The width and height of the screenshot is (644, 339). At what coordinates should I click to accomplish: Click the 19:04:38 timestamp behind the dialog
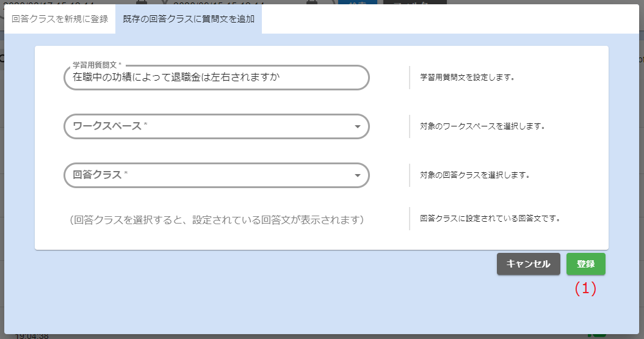(31, 335)
